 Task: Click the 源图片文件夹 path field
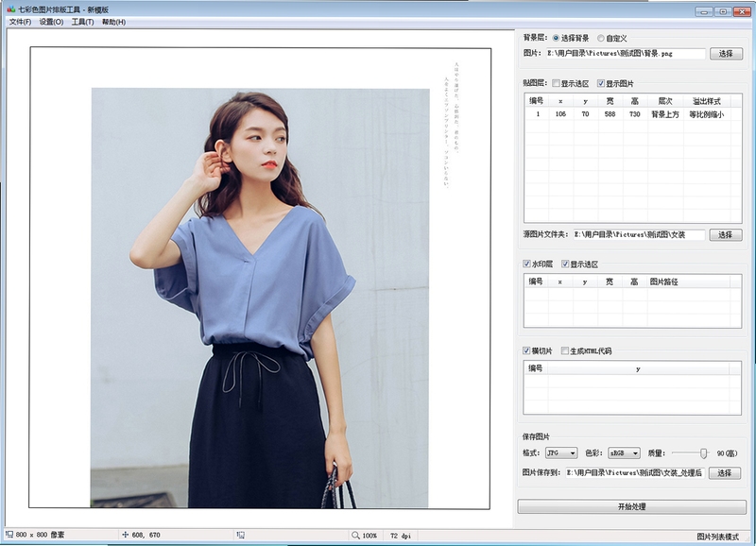point(639,234)
